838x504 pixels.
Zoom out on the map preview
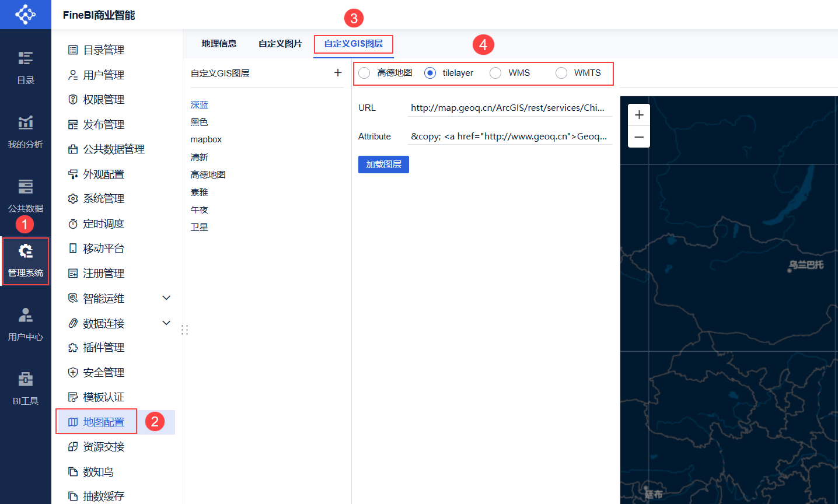639,137
